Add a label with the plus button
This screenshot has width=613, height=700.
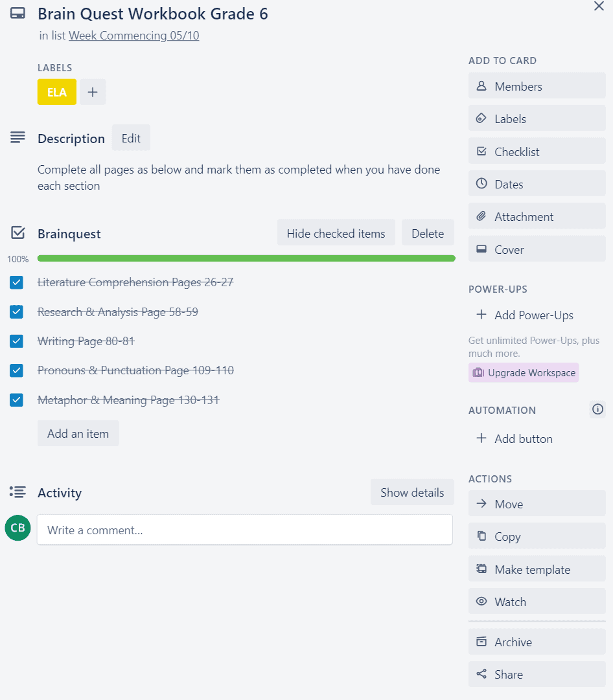(x=93, y=92)
